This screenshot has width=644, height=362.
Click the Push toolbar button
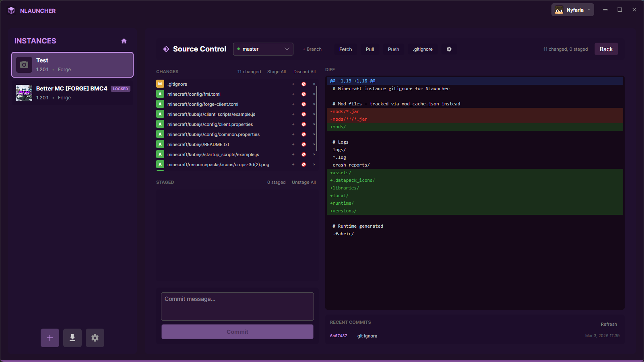click(x=393, y=49)
